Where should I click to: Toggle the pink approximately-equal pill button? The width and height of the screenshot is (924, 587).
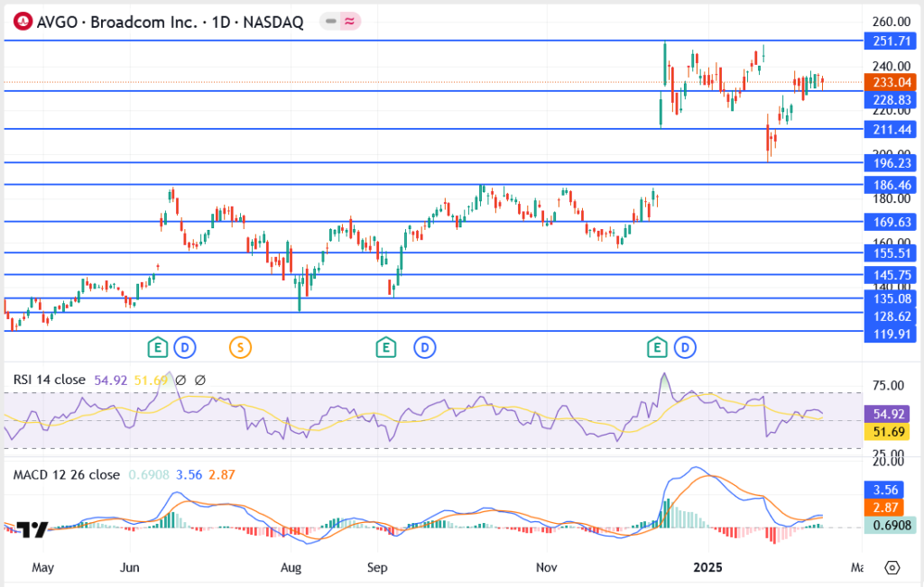(348, 22)
